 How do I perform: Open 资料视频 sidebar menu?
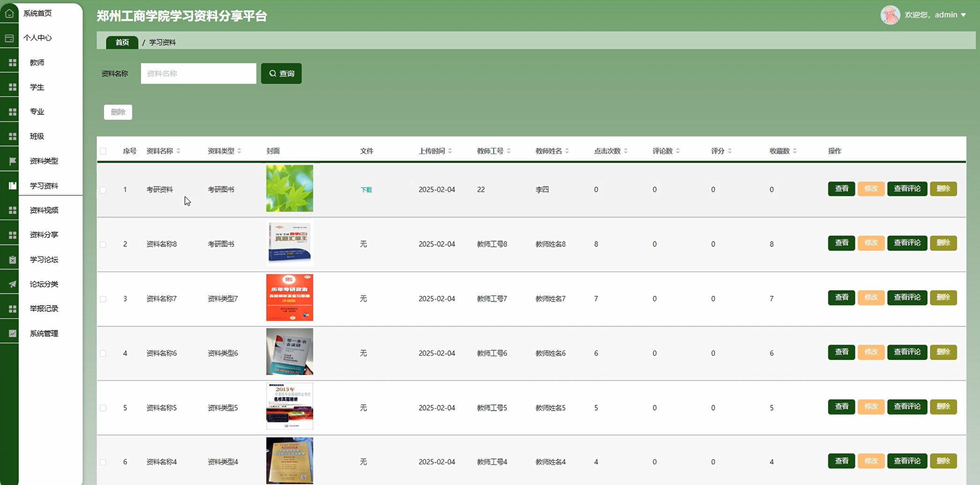pos(44,210)
